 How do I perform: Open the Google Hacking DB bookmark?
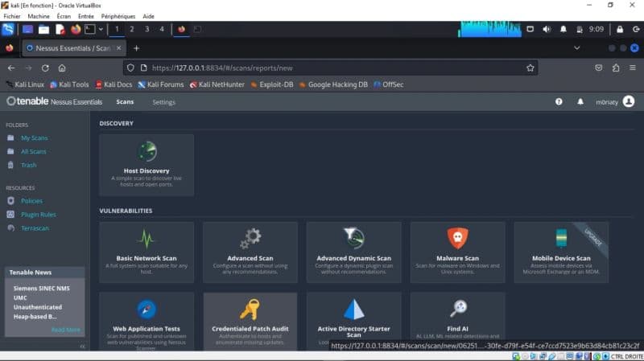click(x=333, y=84)
